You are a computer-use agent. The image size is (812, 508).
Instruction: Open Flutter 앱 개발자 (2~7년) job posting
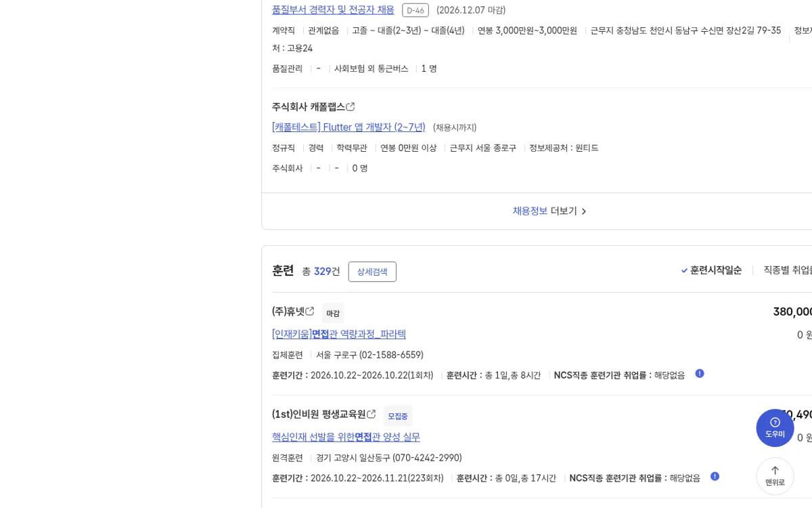348,127
